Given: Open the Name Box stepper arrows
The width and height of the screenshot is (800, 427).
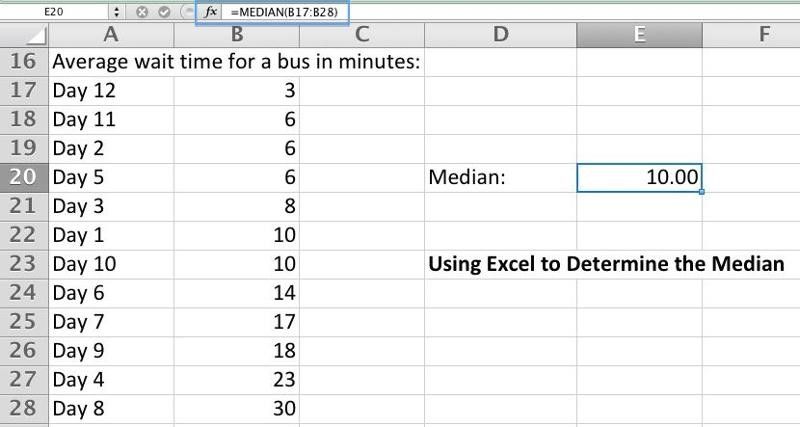Looking at the screenshot, I should coord(116,12).
